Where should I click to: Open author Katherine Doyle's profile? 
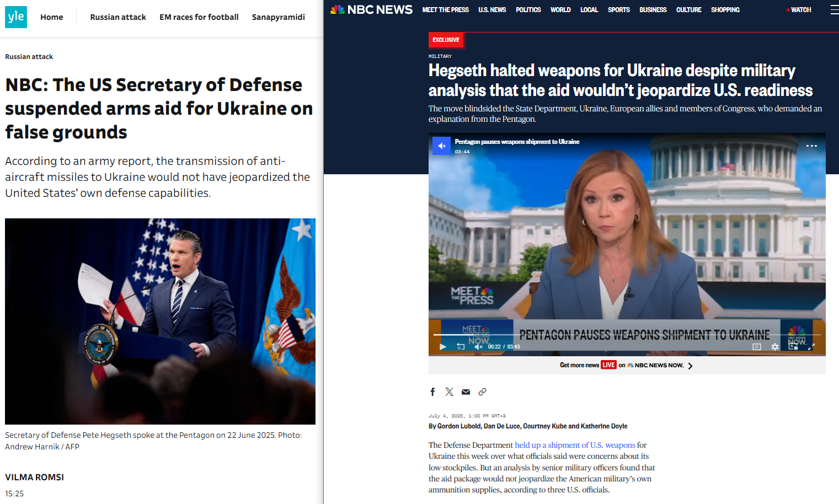click(604, 426)
